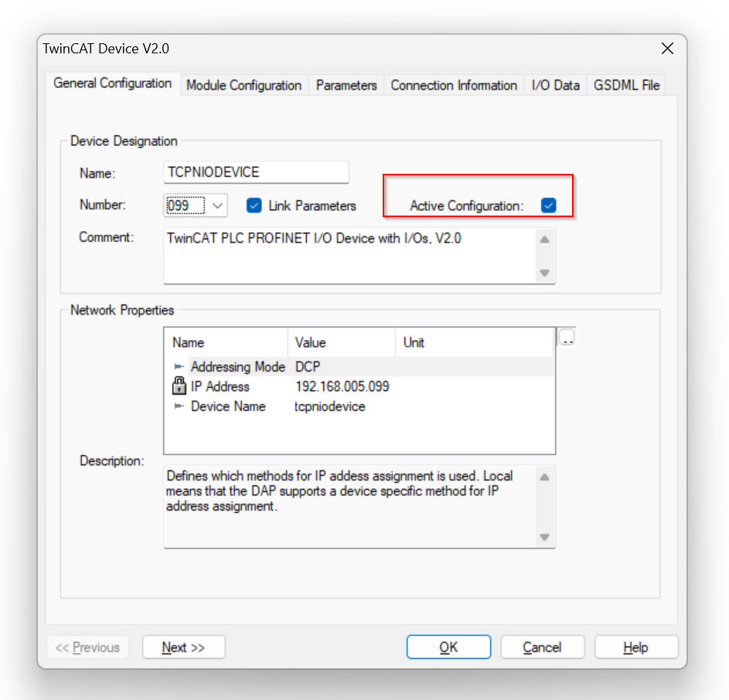Click inside the Description text area
The image size is (729, 700).
(x=349, y=507)
